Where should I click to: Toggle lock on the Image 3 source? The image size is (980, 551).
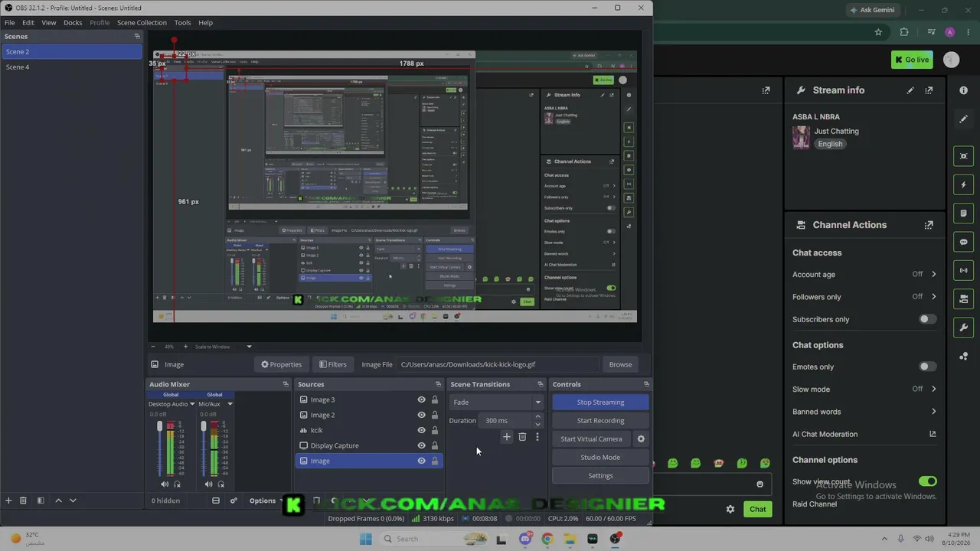pos(435,399)
